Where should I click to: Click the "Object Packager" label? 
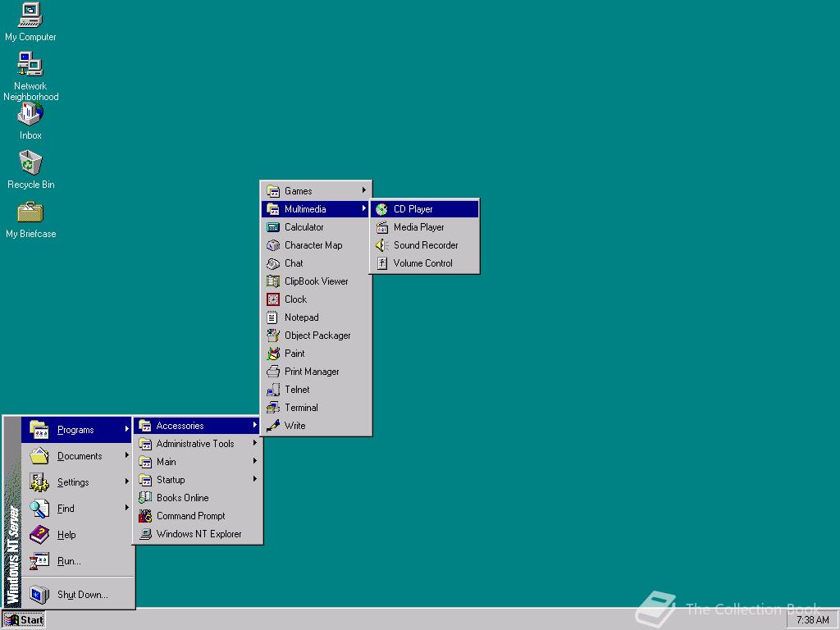tap(317, 336)
